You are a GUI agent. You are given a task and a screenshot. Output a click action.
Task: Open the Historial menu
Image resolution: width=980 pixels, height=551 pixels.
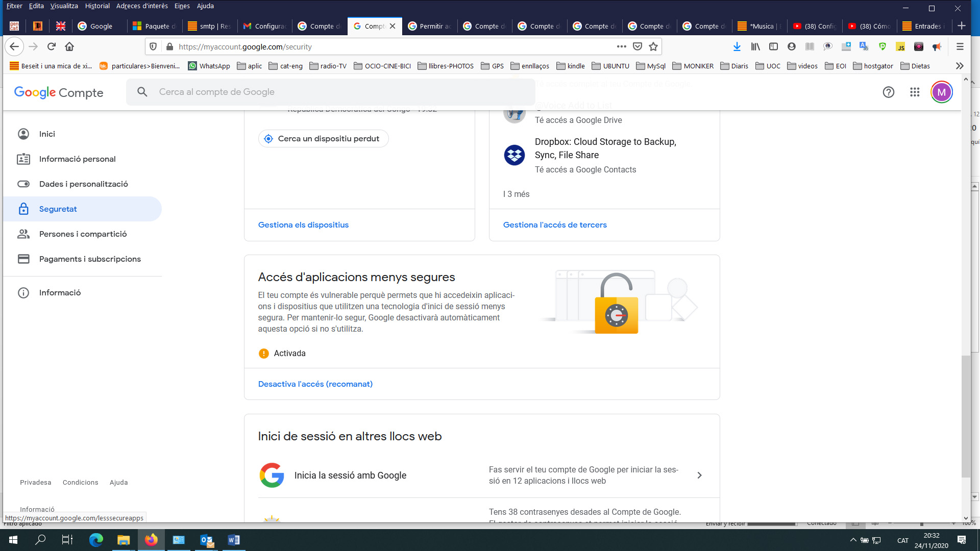(97, 6)
